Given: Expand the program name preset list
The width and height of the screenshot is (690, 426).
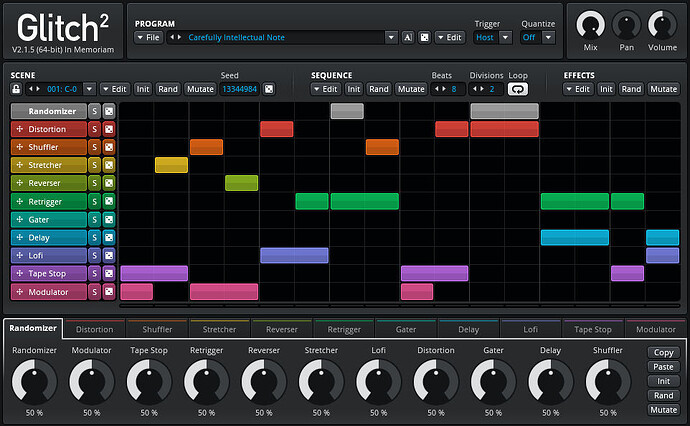Looking at the screenshot, I should tap(391, 37).
